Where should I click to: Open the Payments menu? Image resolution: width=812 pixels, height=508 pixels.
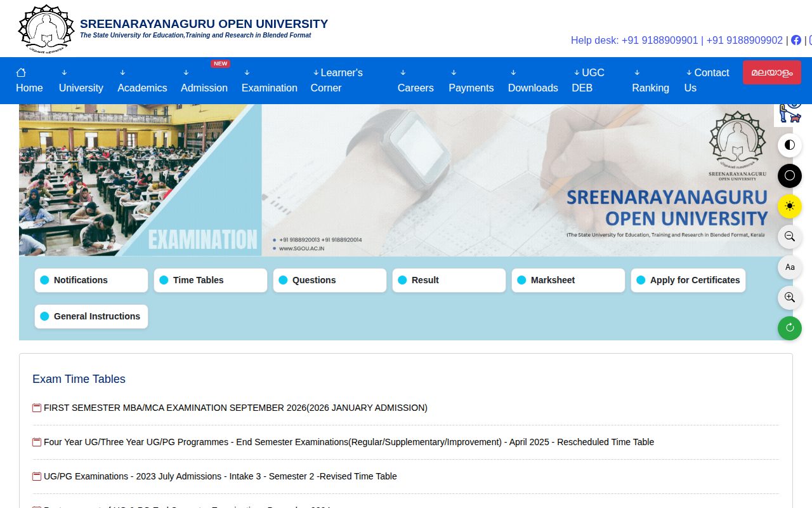click(x=471, y=81)
